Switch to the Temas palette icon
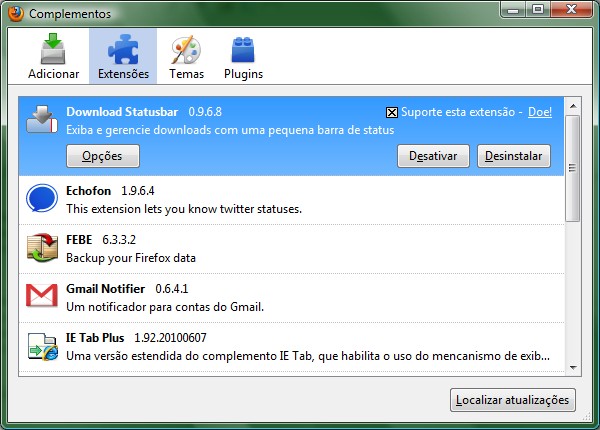Screen dimensions: 600x430 (x=186, y=50)
